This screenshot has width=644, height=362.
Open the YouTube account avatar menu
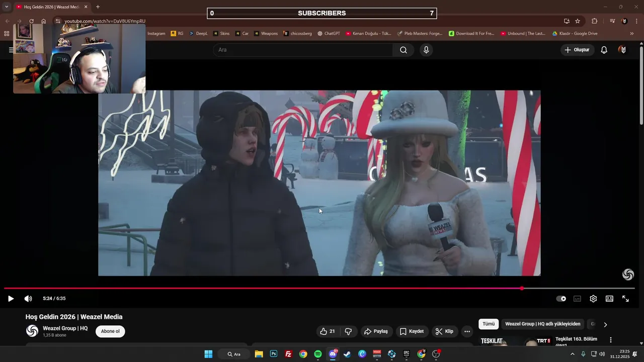(623, 50)
